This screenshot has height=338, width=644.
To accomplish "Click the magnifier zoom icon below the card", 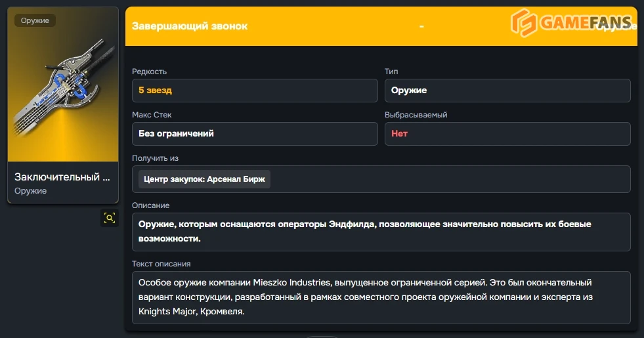I will pyautogui.click(x=110, y=218).
